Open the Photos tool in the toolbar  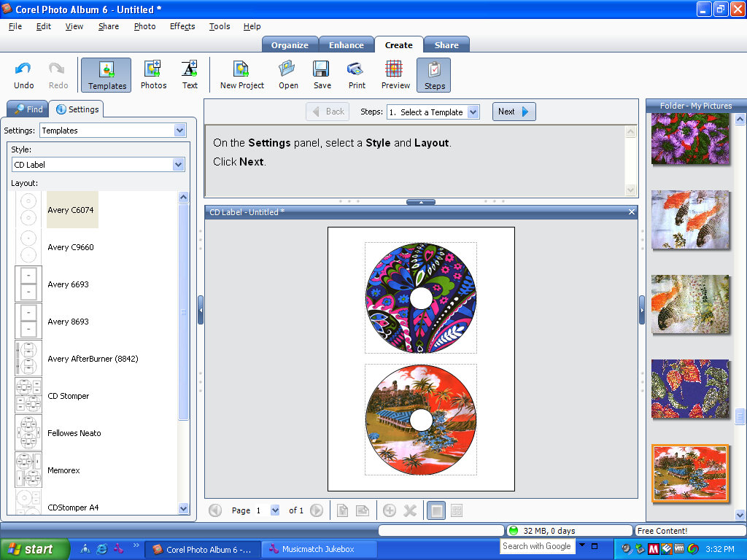click(x=153, y=75)
